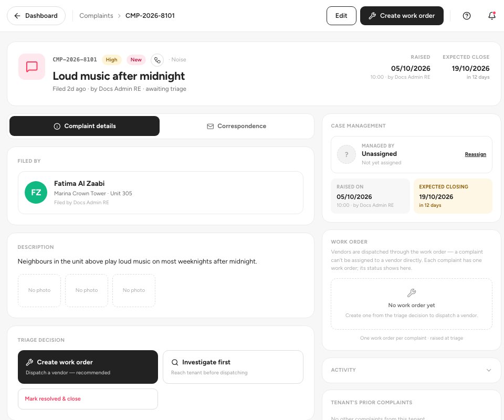Viewport: 504px width, 420px height.
Task: Click the Expected Closing date card
Action: tap(453, 196)
